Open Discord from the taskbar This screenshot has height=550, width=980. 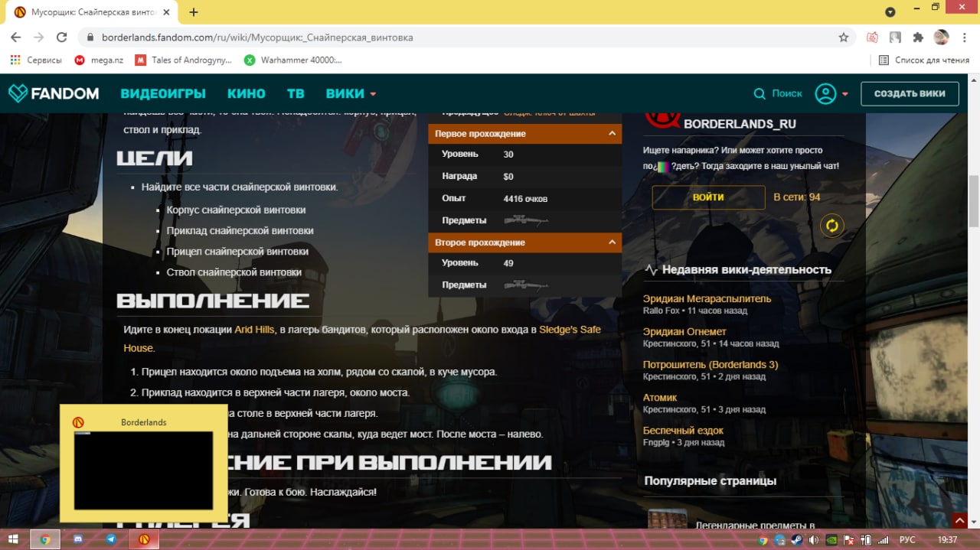[78, 539]
